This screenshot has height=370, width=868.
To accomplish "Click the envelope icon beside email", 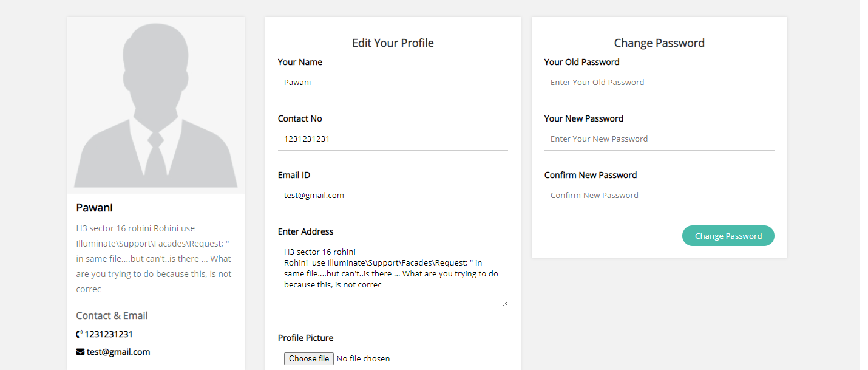I will pos(80,352).
